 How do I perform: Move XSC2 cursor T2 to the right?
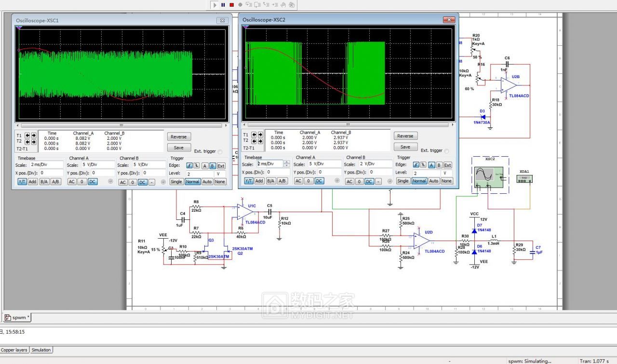point(260,141)
